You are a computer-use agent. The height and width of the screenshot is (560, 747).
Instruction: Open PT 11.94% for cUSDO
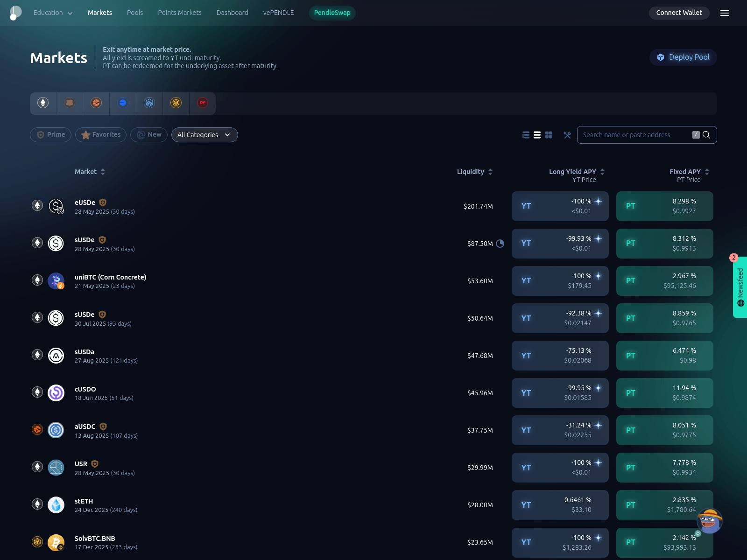tap(665, 393)
